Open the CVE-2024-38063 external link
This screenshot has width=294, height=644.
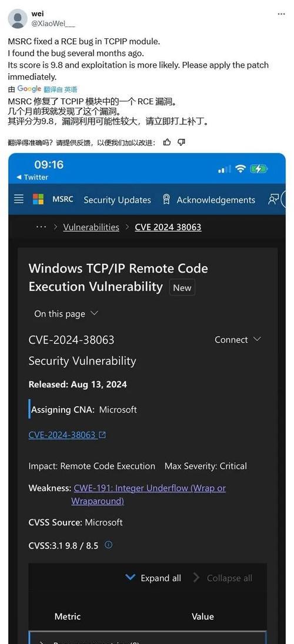coord(67,434)
